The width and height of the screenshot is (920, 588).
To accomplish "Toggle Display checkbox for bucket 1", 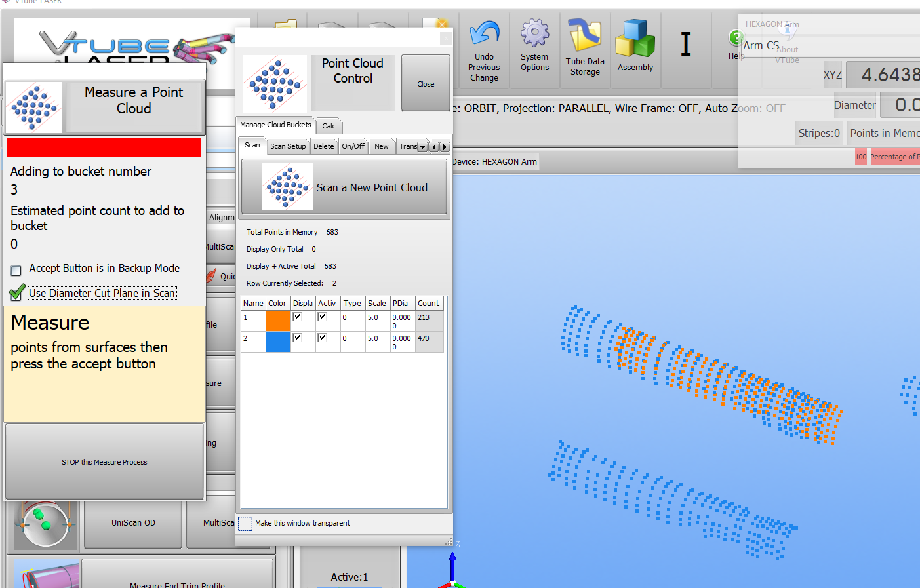I will point(297,317).
